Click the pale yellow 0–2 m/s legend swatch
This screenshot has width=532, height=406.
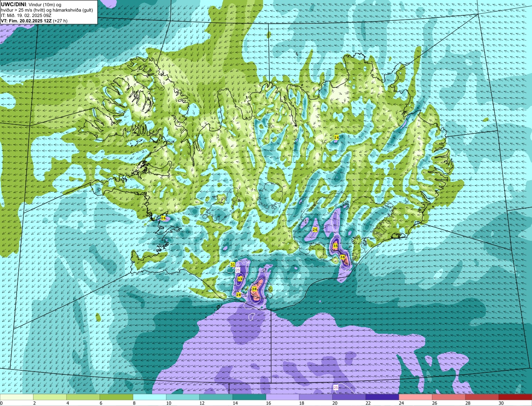17,397
